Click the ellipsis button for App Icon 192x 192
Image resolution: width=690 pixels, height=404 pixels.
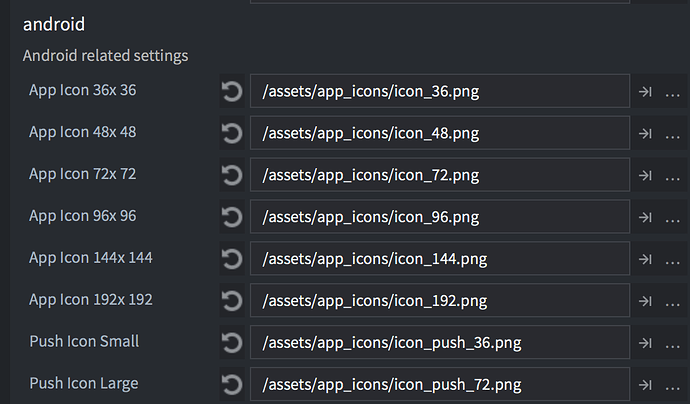673,301
